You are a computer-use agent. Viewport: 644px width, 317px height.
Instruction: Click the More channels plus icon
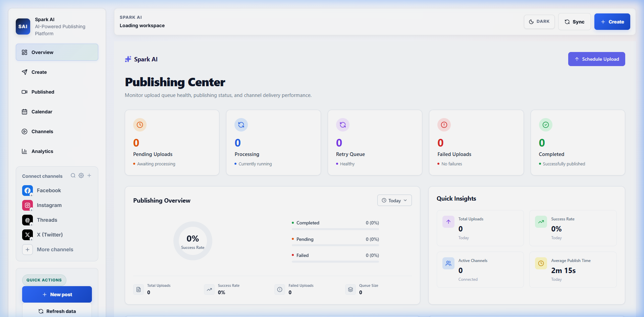(28, 250)
